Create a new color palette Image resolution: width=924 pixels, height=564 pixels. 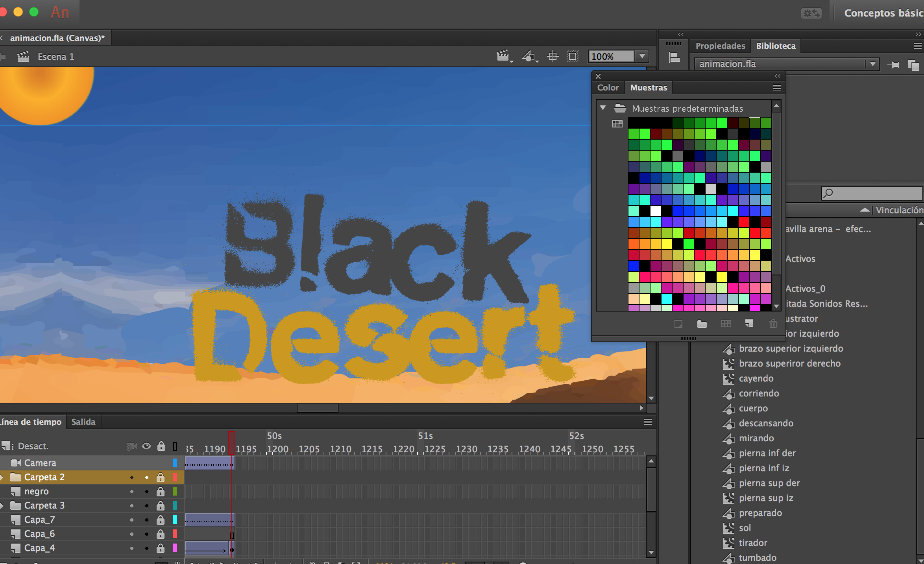tap(726, 324)
